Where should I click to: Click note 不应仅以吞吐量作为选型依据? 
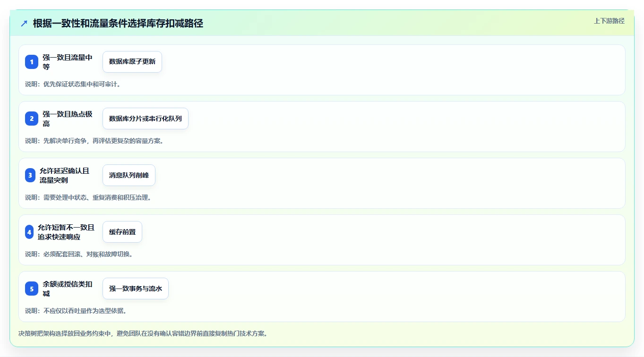[x=76, y=311]
